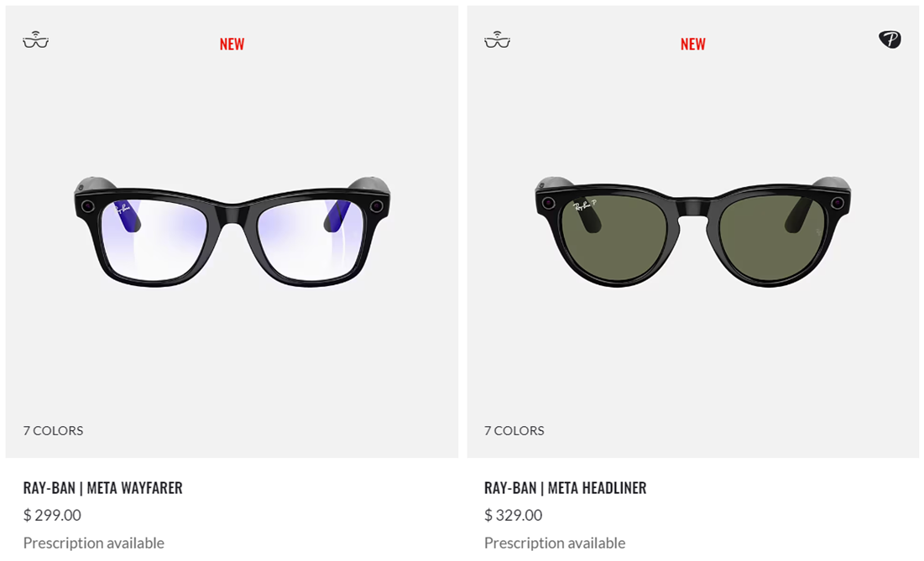Image resolution: width=924 pixels, height=561 pixels.
Task: Click Prescription available under Headliner
Action: coord(555,543)
